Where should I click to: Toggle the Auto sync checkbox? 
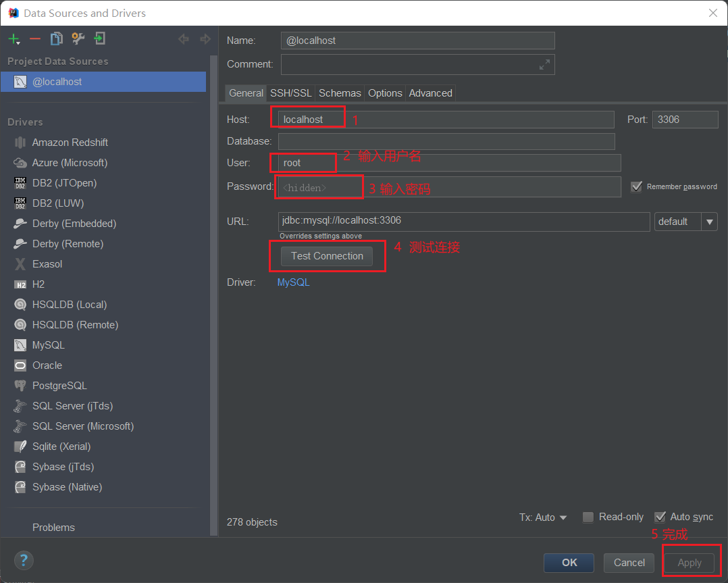coord(660,517)
